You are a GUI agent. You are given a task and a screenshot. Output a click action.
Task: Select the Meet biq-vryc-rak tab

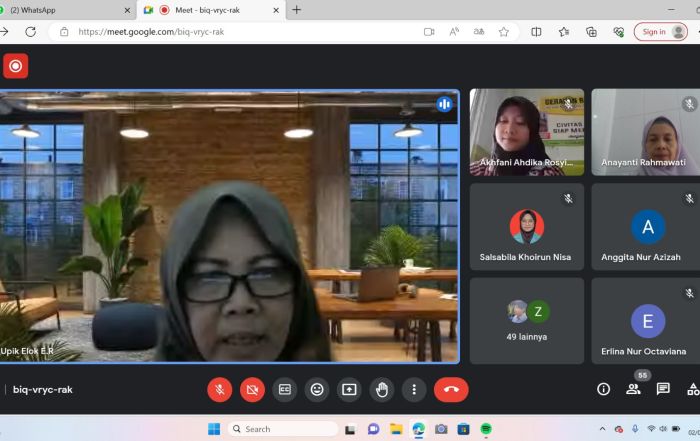coord(210,10)
